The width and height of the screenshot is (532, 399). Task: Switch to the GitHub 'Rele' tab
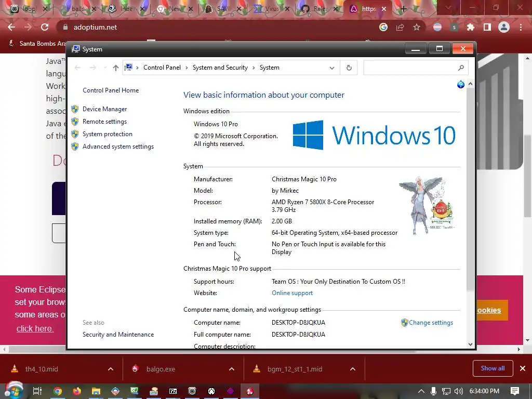pyautogui.click(x=320, y=9)
